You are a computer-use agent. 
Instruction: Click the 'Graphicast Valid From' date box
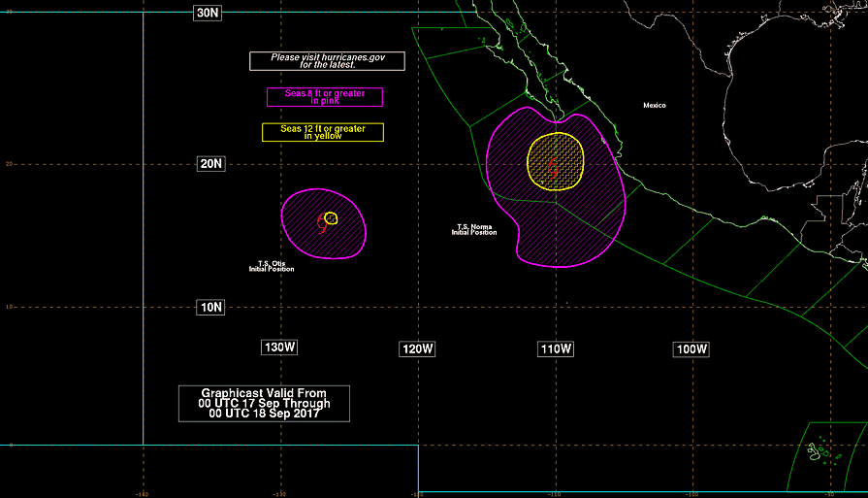pyautogui.click(x=264, y=403)
